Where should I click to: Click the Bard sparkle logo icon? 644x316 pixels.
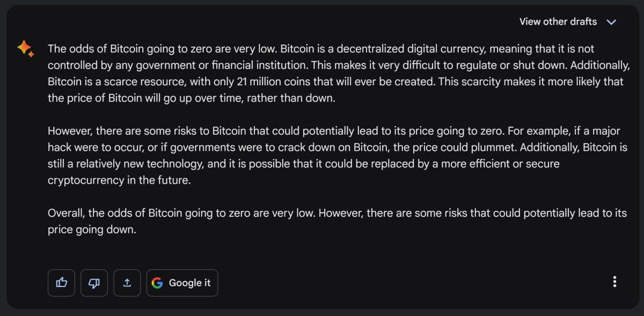(x=25, y=49)
